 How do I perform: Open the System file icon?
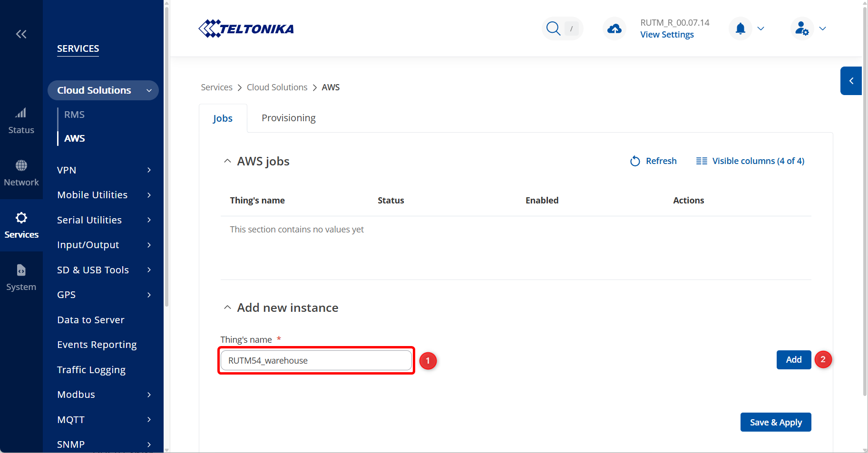(21, 270)
